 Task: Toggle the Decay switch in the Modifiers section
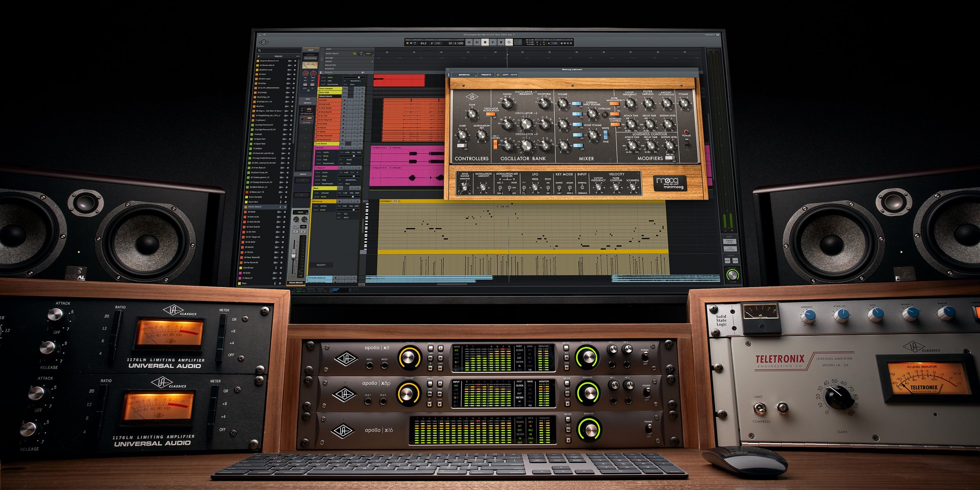(669, 158)
